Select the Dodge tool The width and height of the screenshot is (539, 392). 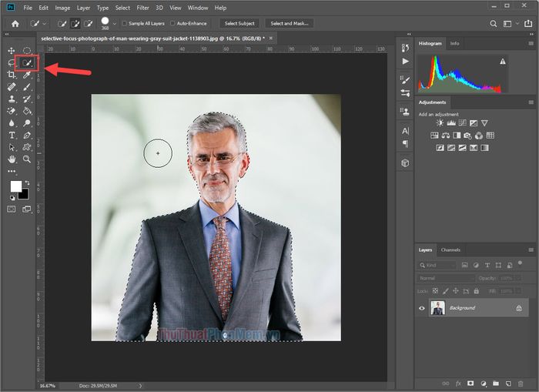[x=27, y=123]
